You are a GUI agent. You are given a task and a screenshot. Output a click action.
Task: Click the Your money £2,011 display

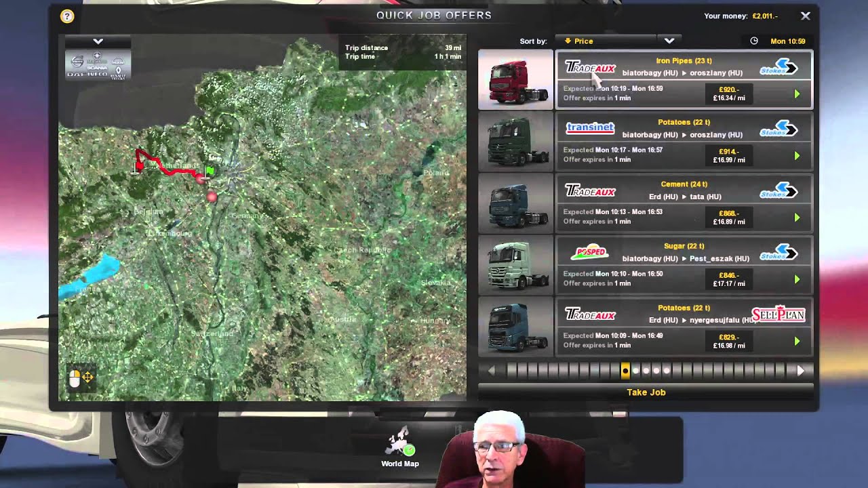tap(741, 16)
